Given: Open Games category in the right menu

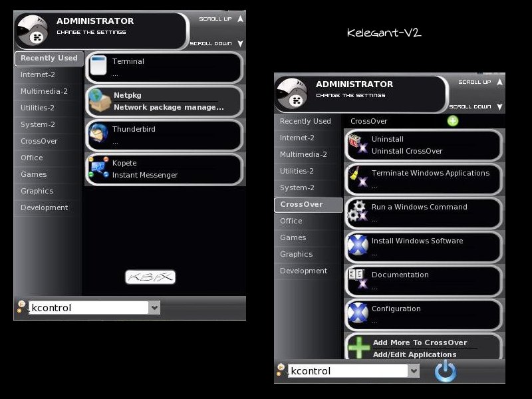Looking at the screenshot, I should point(308,238).
